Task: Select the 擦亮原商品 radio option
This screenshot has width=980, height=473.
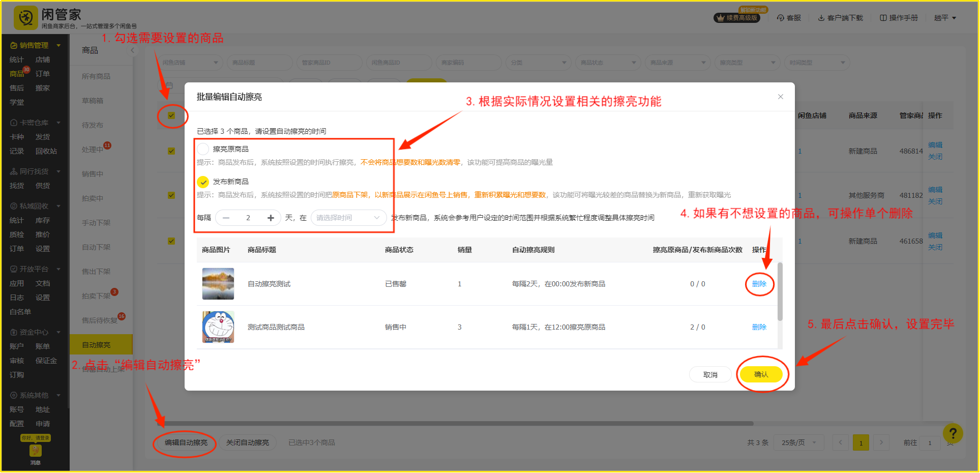Action: [x=203, y=149]
